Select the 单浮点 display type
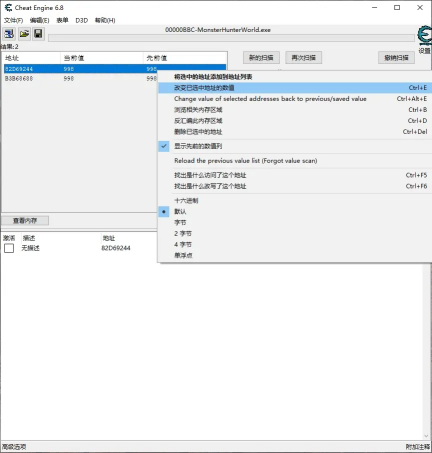Image resolution: width=432 pixels, height=453 pixels. (295, 255)
